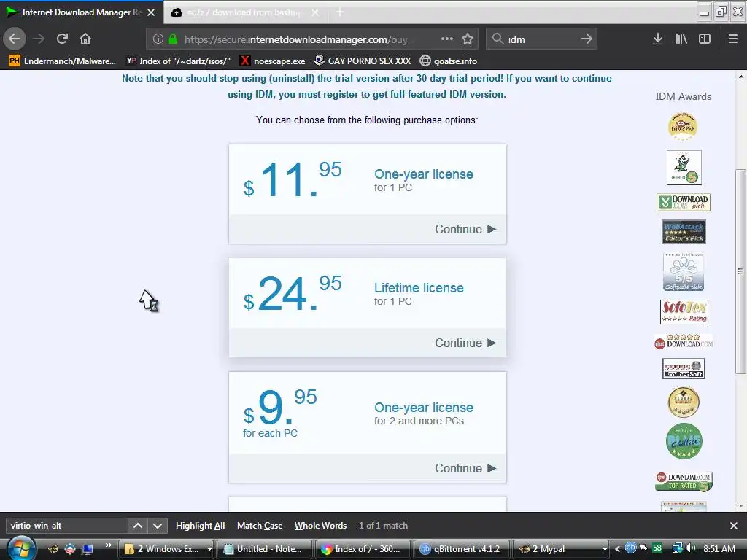Open the Library toolbar icon

[x=681, y=39]
